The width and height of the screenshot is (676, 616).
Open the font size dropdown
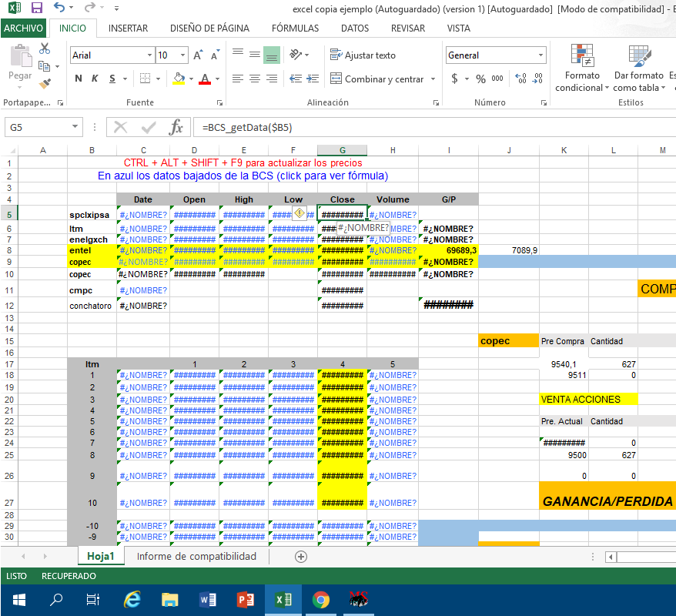click(x=182, y=55)
